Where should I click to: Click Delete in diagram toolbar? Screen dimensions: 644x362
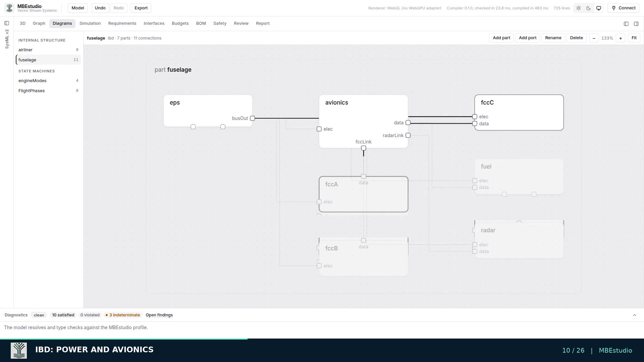(576, 38)
